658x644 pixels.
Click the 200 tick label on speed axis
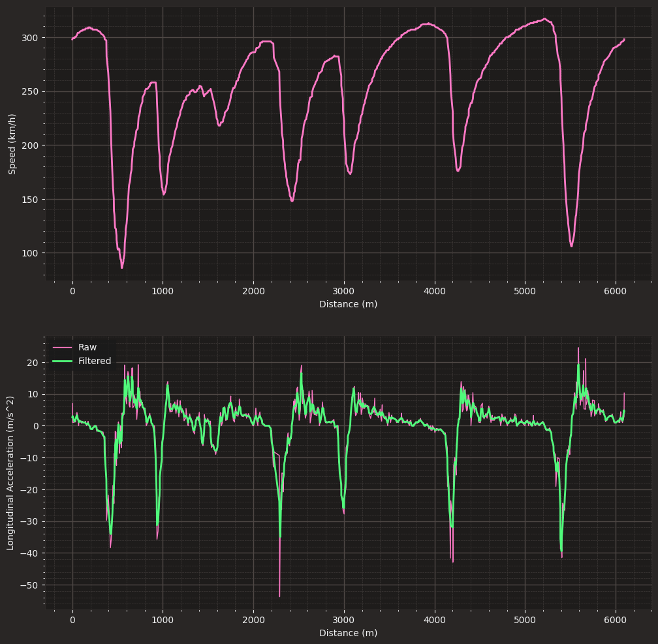(30, 146)
